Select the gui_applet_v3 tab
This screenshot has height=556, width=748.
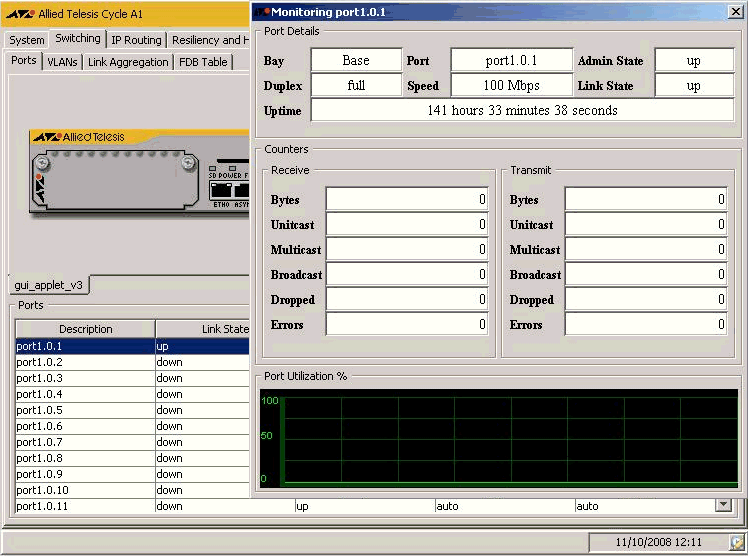48,285
